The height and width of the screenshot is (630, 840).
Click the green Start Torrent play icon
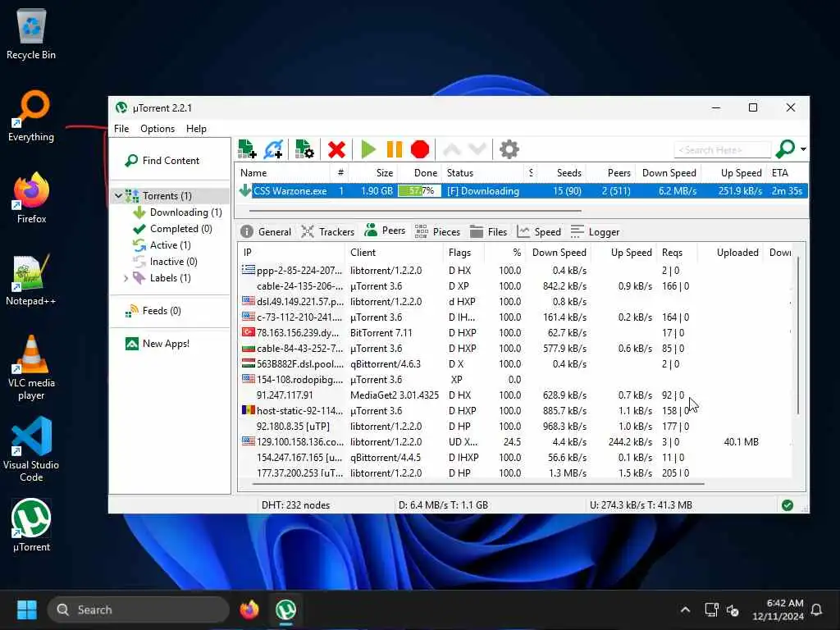(x=368, y=149)
